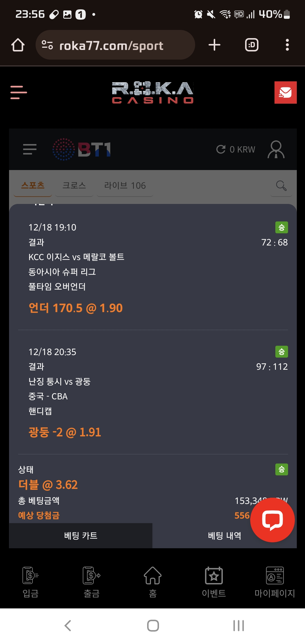Open sportsbook search magnifier icon
Image resolution: width=305 pixels, height=644 pixels.
coord(281,186)
